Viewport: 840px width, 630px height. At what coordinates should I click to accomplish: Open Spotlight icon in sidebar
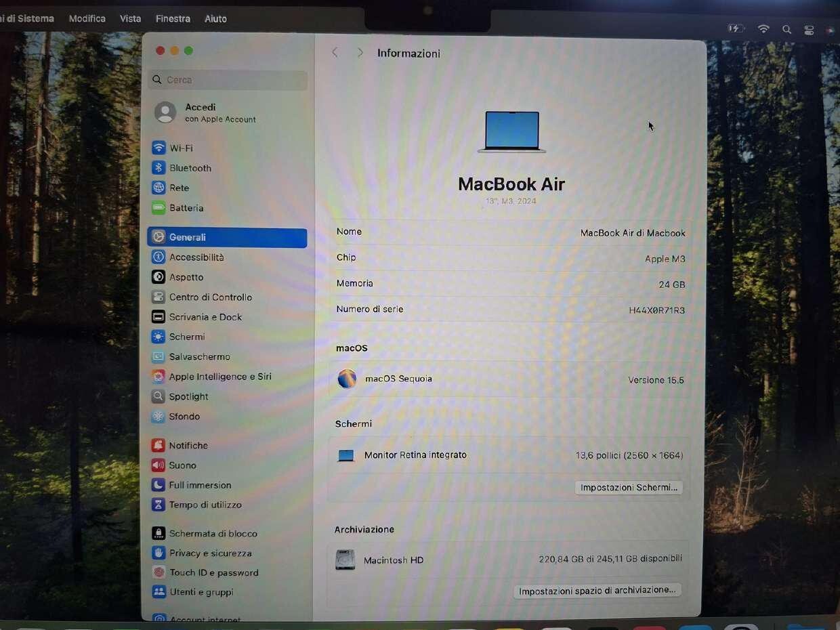[x=159, y=396]
